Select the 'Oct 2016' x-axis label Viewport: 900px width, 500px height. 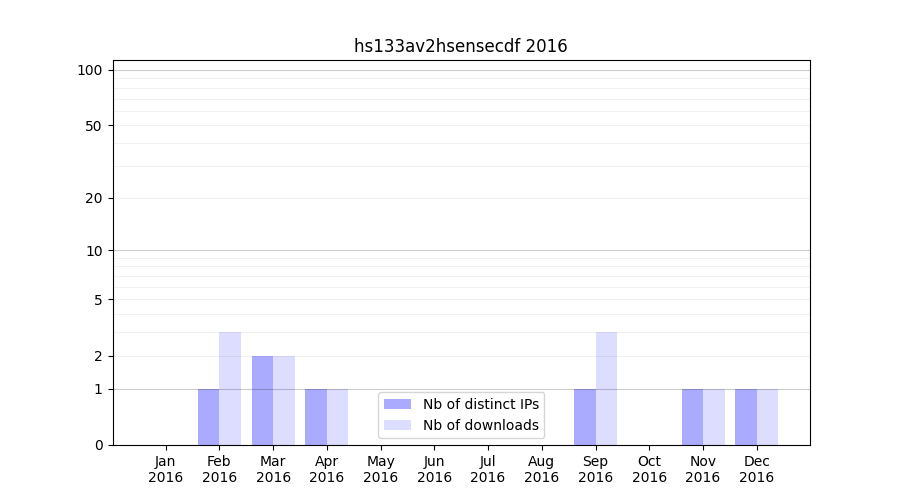click(x=649, y=469)
